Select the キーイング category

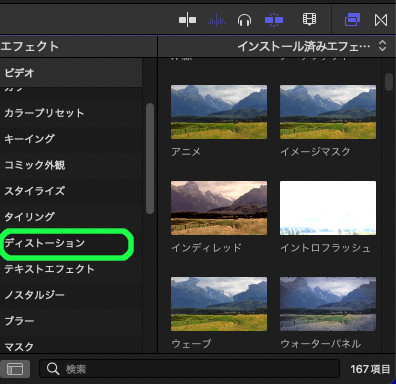point(71,139)
